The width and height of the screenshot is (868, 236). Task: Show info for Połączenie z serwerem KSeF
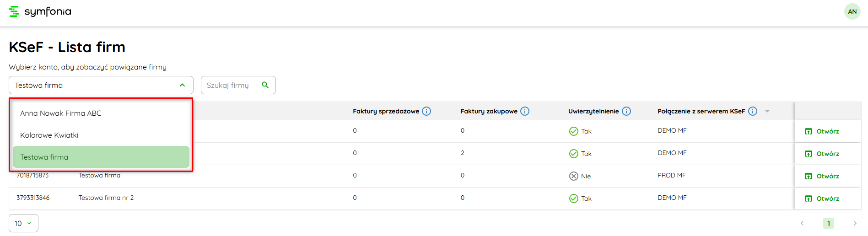[753, 111]
